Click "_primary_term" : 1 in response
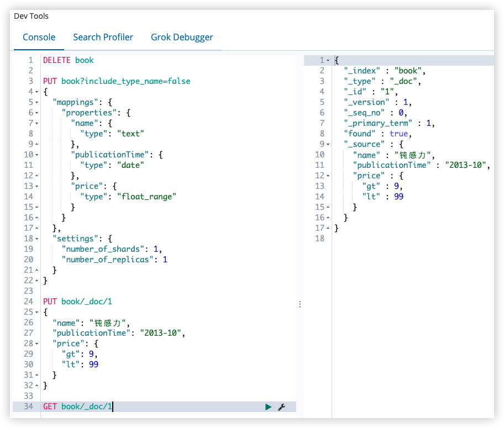Image resolution: width=504 pixels, height=428 pixels. click(x=389, y=123)
